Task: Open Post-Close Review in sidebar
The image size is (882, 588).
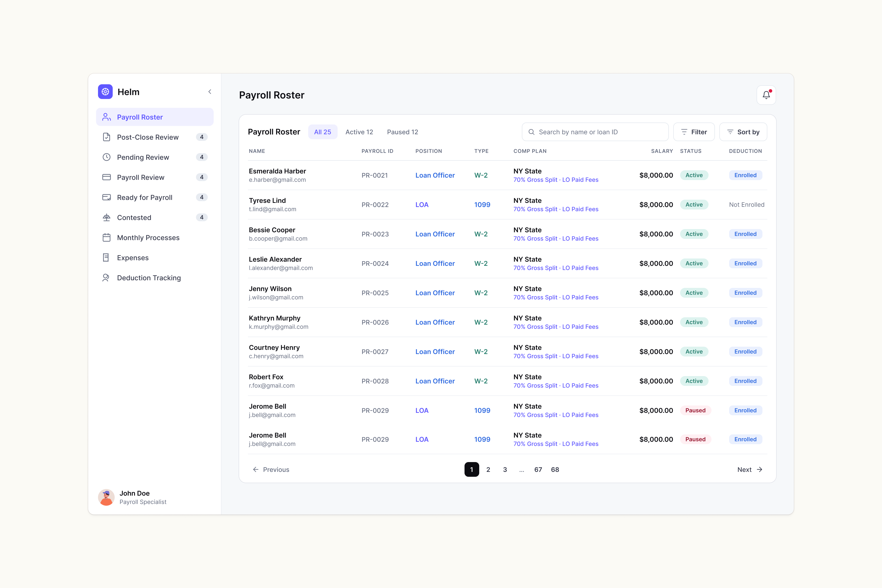Action: pyautogui.click(x=155, y=137)
